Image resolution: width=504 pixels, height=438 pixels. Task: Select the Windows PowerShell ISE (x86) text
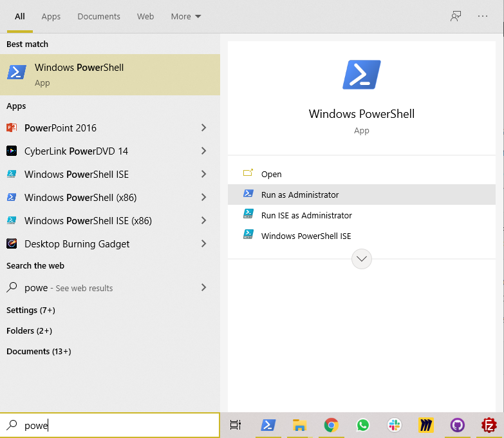[88, 220]
